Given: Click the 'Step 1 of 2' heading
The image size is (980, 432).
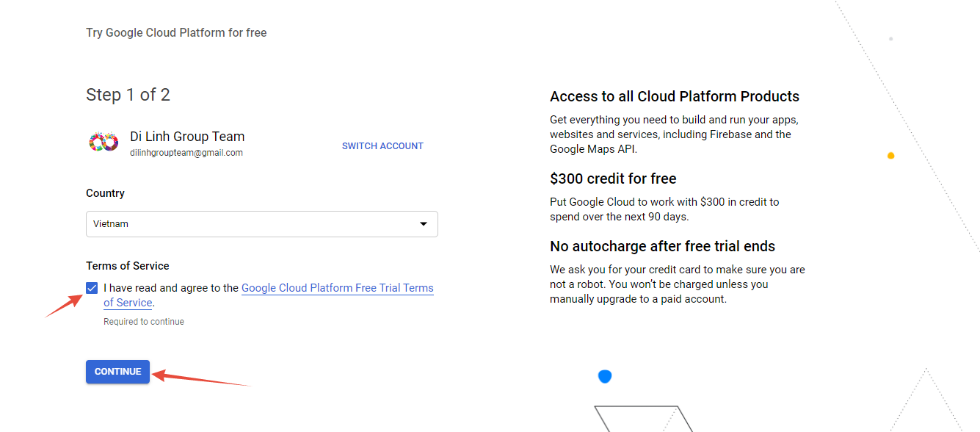Looking at the screenshot, I should tap(128, 95).
